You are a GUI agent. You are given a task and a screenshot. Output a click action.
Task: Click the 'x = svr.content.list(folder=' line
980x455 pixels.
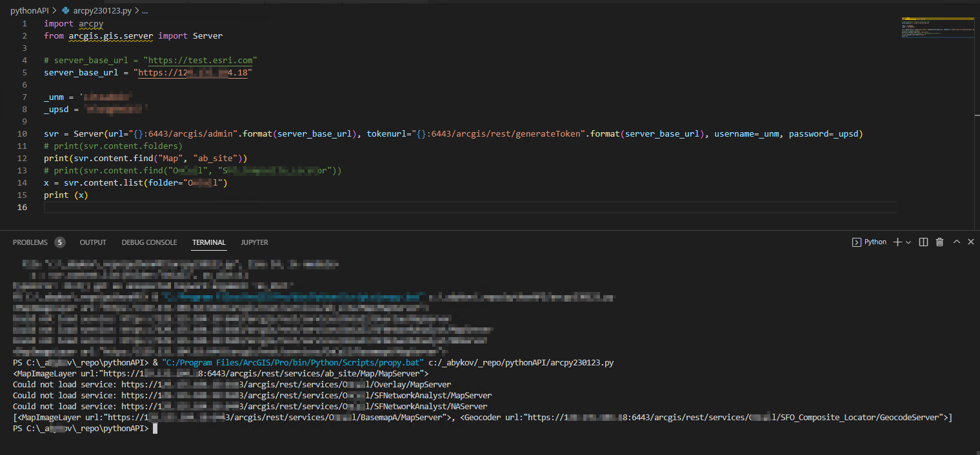tap(136, 183)
